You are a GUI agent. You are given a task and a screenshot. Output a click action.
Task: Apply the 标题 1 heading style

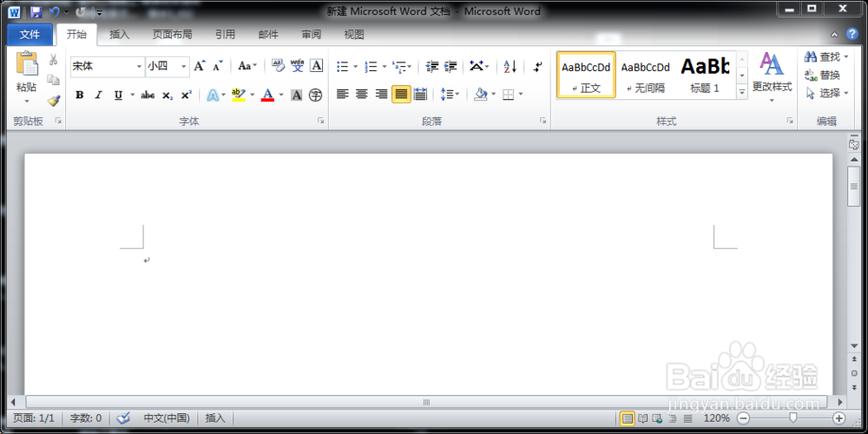[x=705, y=75]
